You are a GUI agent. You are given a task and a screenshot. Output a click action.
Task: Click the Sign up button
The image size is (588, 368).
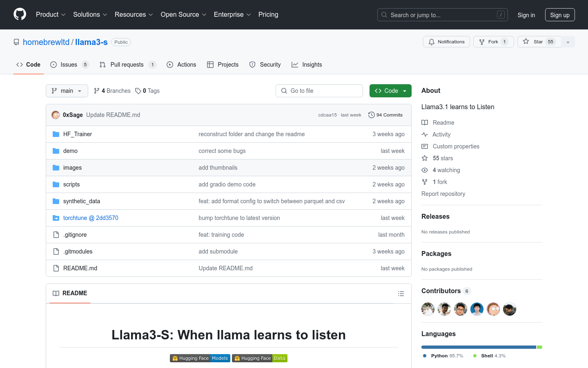click(x=560, y=15)
